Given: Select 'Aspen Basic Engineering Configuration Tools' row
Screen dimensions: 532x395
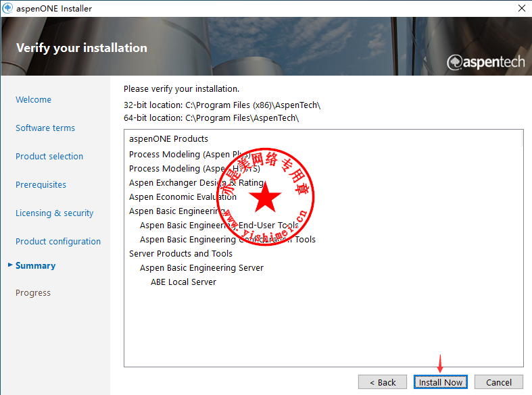Looking at the screenshot, I should (x=228, y=240).
